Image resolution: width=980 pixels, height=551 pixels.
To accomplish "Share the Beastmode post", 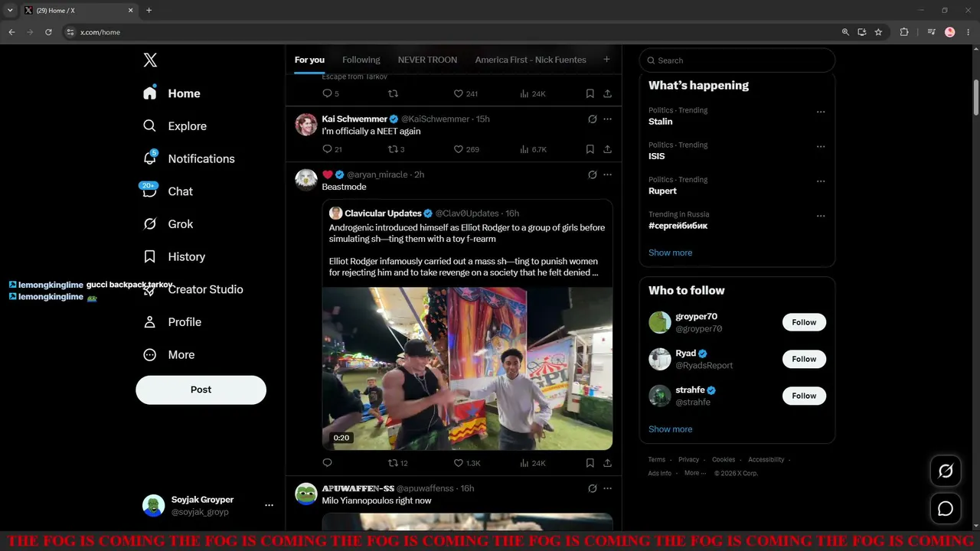I will 607,463.
